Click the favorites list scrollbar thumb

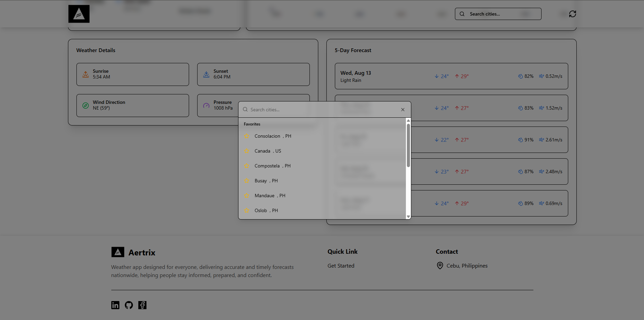(408, 145)
